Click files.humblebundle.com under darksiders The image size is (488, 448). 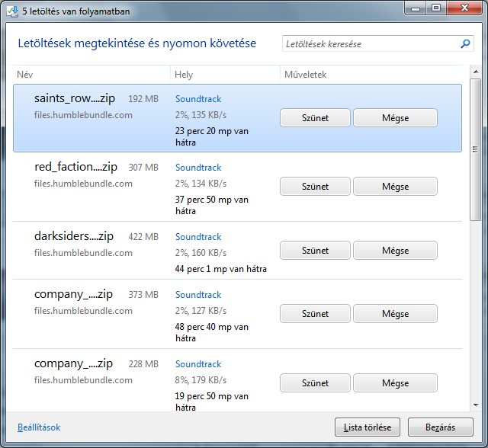pyautogui.click(x=83, y=253)
